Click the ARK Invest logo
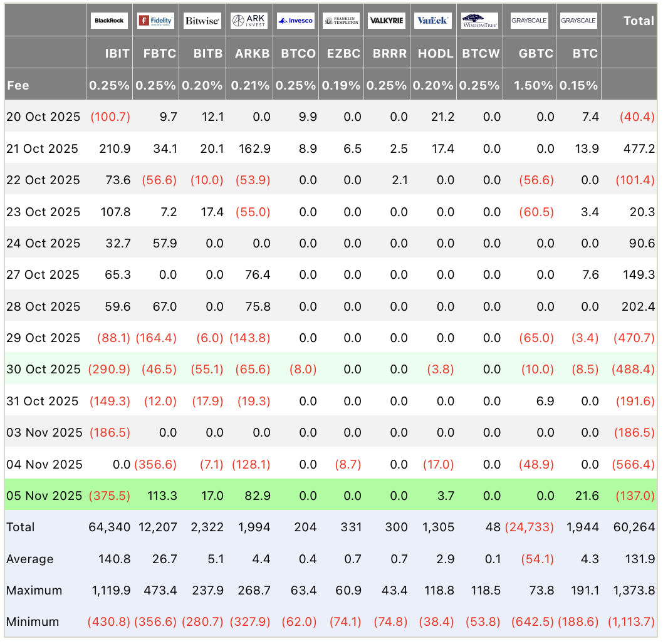 click(249, 21)
